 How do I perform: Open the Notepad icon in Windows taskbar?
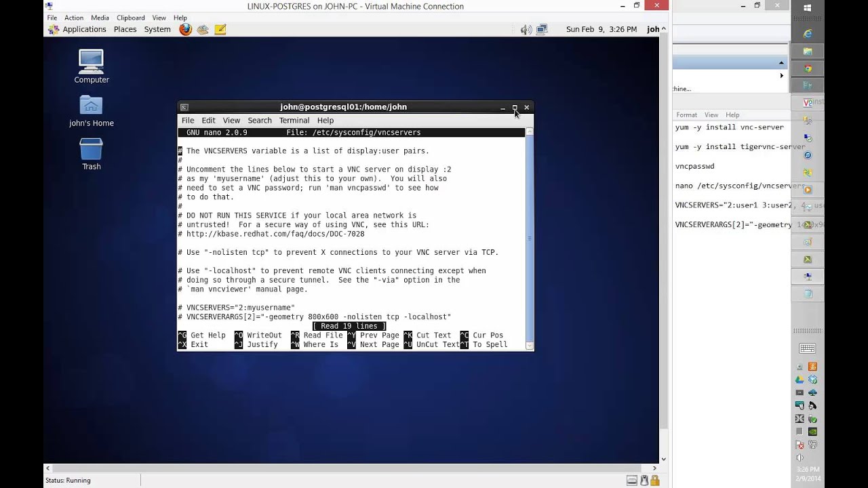click(x=808, y=293)
